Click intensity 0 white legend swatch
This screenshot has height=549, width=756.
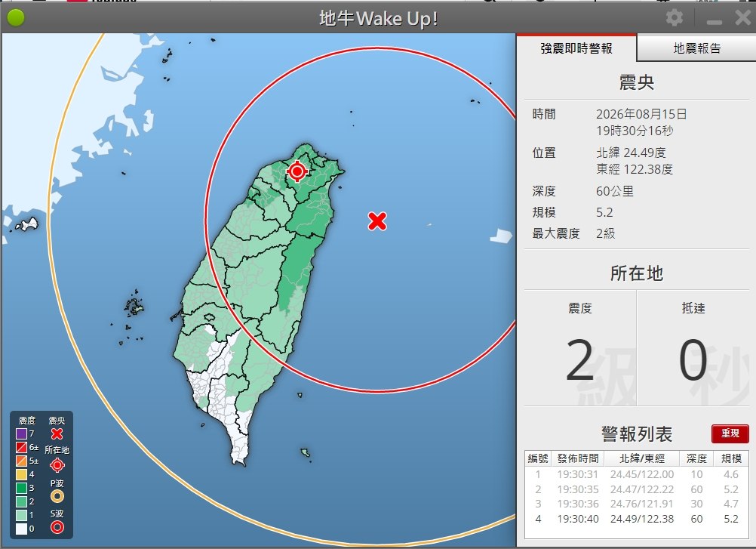click(x=21, y=529)
